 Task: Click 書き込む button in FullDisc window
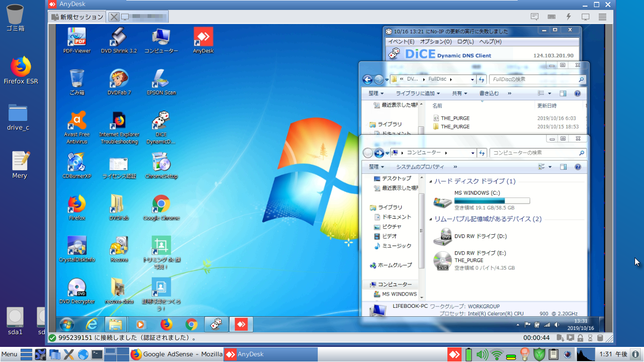click(x=489, y=93)
